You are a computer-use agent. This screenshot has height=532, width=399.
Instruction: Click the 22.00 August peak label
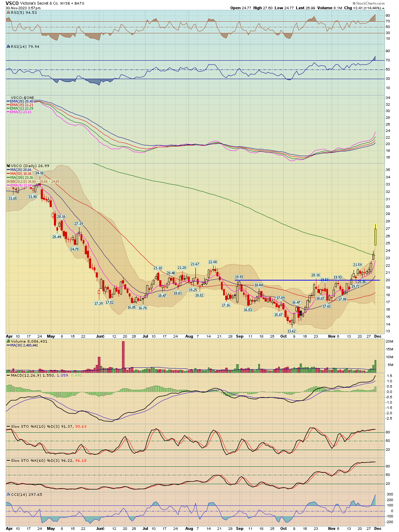tap(213, 262)
